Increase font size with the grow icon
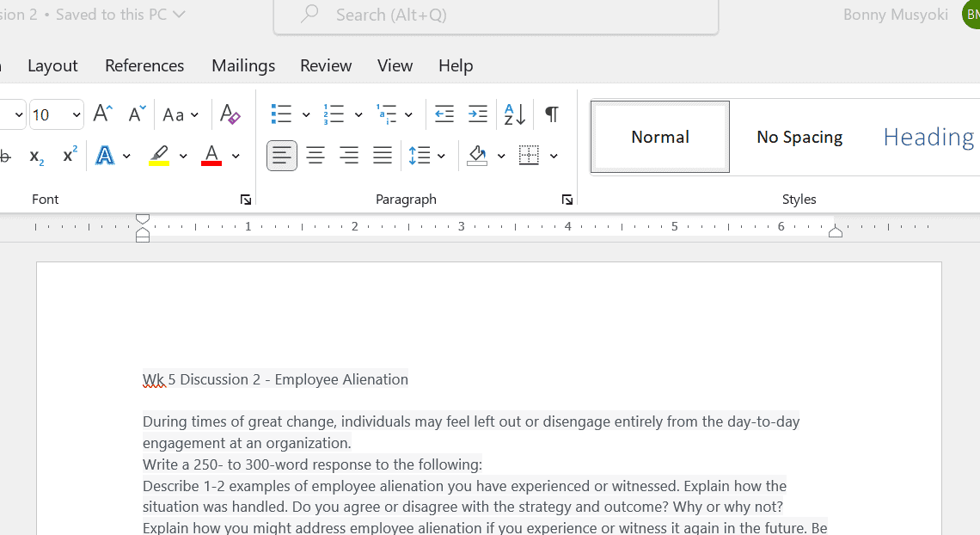This screenshot has height=535, width=980. point(102,114)
